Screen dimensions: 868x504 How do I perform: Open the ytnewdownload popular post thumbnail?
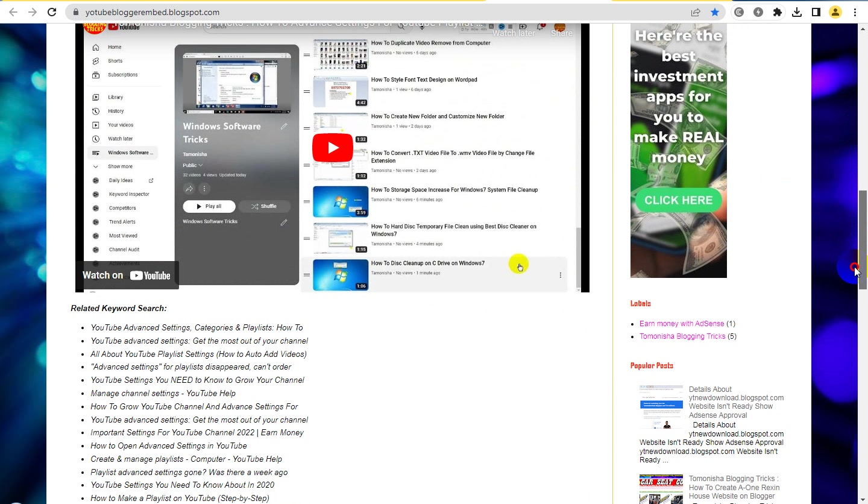[x=661, y=407]
